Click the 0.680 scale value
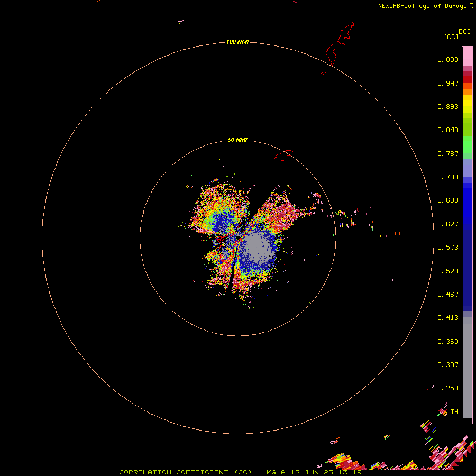The height and width of the screenshot is (476, 476). 448,200
